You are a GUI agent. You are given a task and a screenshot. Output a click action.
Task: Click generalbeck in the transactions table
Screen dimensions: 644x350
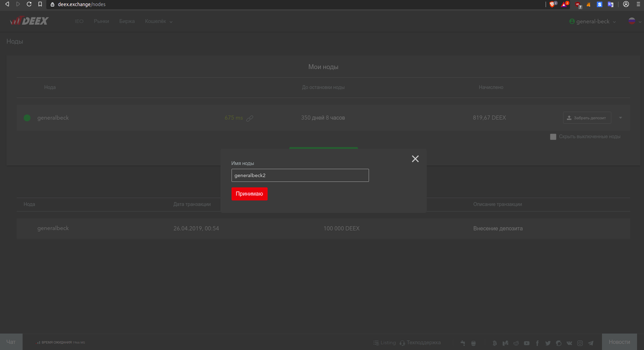pyautogui.click(x=53, y=228)
